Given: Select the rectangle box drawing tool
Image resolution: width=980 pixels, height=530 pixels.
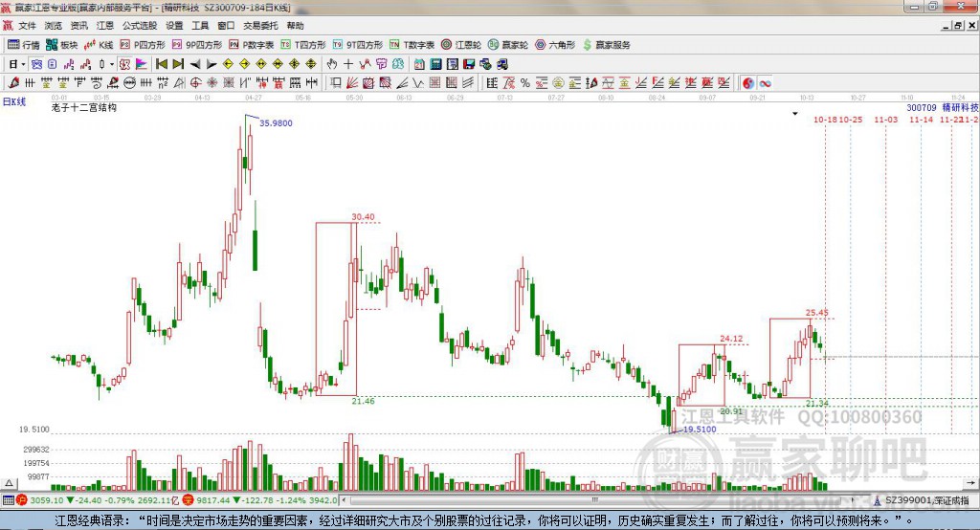Looking at the screenshot, I should 336,83.
